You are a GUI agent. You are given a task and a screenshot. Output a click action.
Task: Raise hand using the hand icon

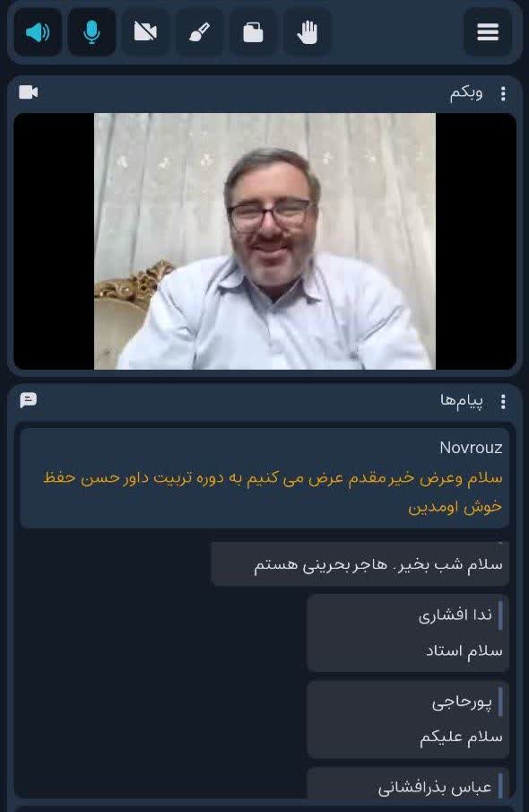(x=307, y=32)
